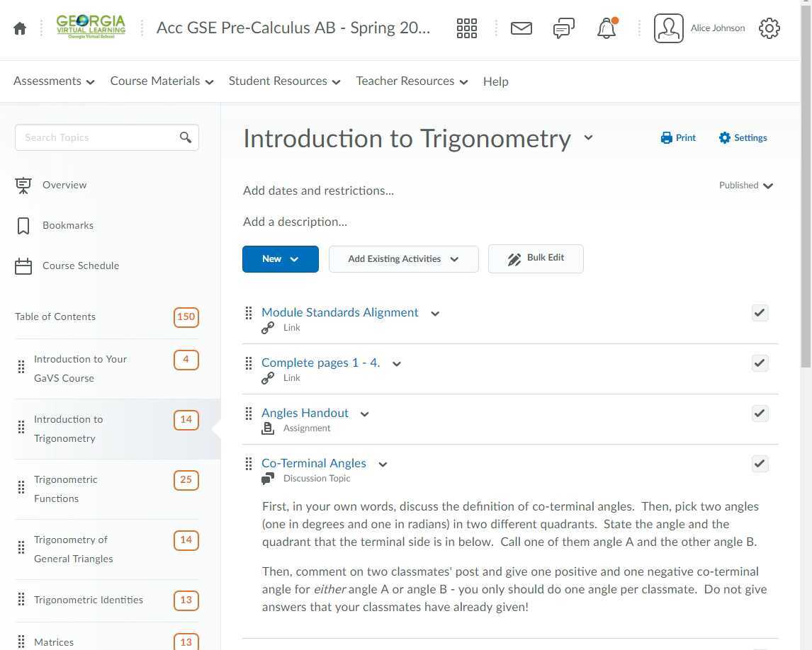Click the Bulk Edit button
The width and height of the screenshot is (812, 650).
[x=536, y=258]
